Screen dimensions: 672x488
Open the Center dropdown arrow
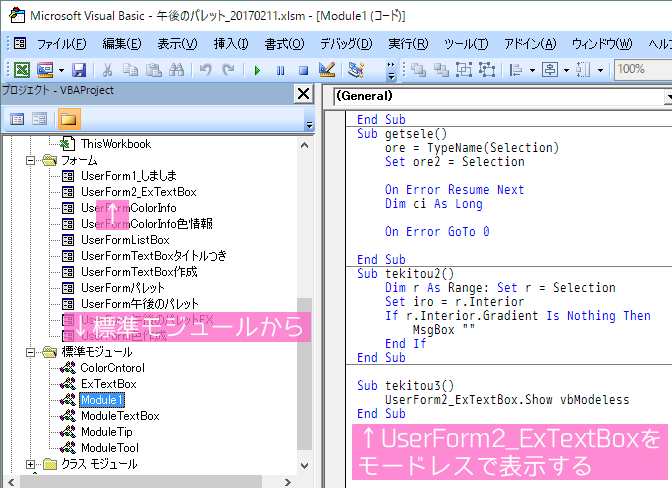point(566,70)
